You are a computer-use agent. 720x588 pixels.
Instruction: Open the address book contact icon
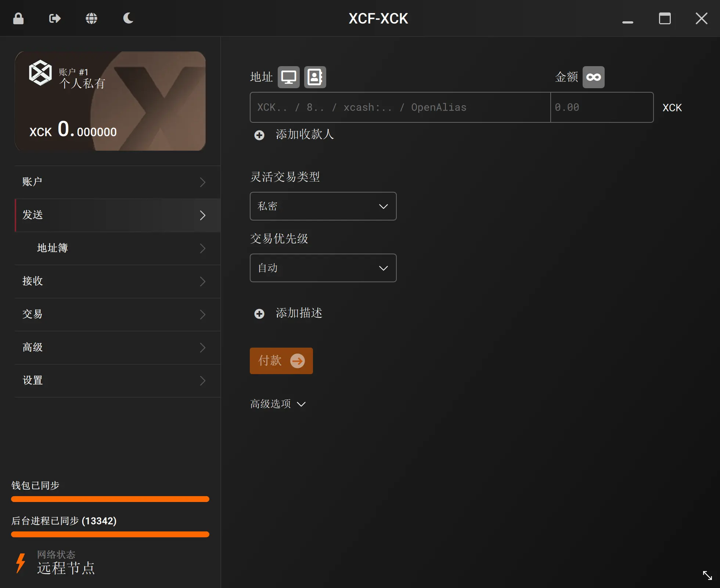[315, 77]
